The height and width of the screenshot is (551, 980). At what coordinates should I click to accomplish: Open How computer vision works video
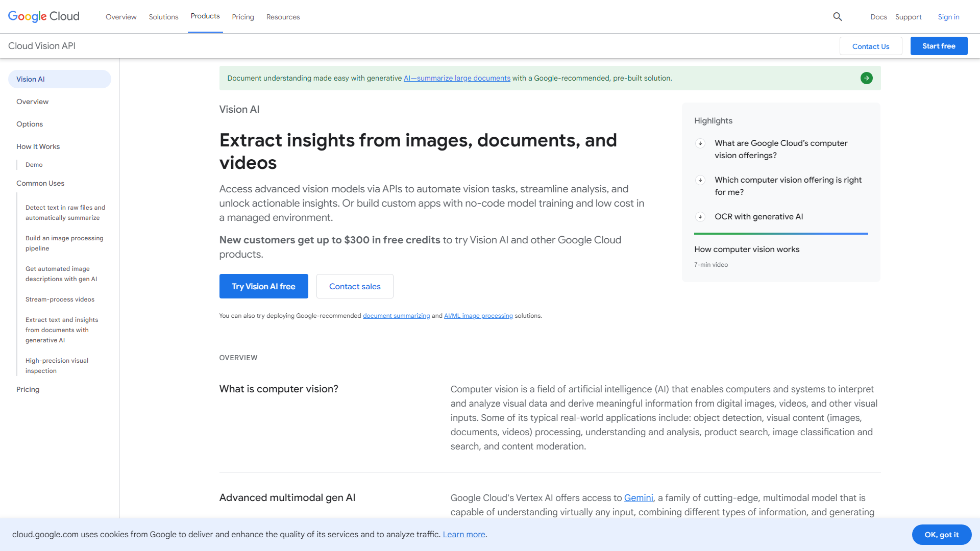point(747,249)
